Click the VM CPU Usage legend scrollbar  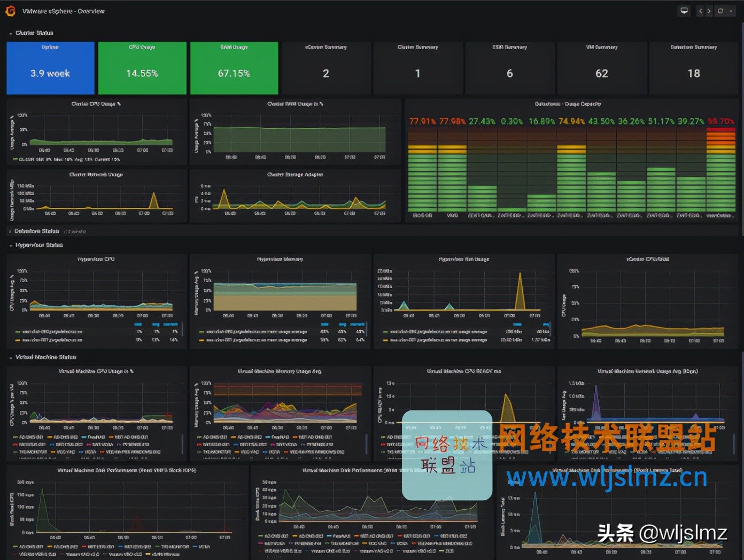(x=182, y=444)
